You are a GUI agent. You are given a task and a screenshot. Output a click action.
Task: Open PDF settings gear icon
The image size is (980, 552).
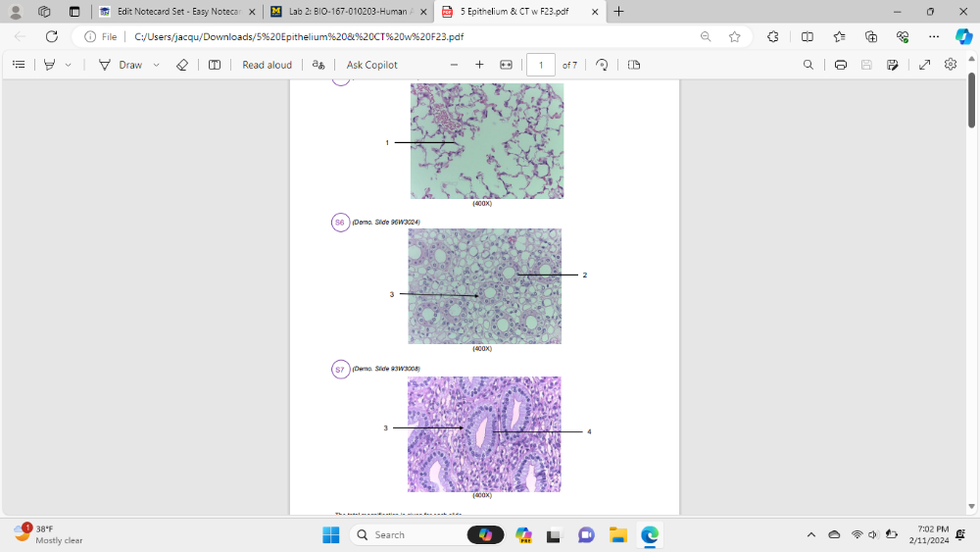[950, 65]
